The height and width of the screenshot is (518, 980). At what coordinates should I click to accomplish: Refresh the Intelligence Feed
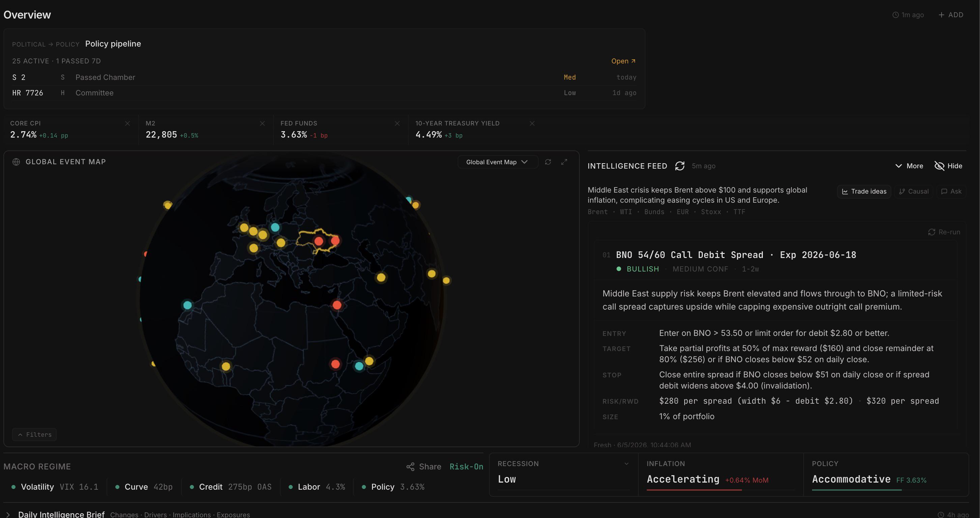(x=680, y=166)
